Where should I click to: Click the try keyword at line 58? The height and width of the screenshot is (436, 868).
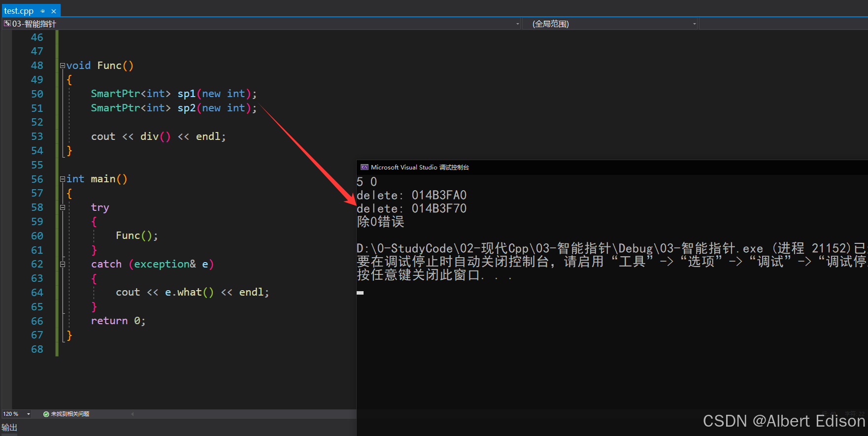pos(100,207)
